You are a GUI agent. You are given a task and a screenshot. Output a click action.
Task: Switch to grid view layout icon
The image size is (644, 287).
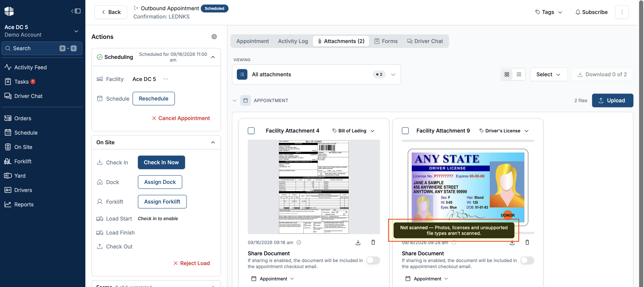[x=507, y=75]
